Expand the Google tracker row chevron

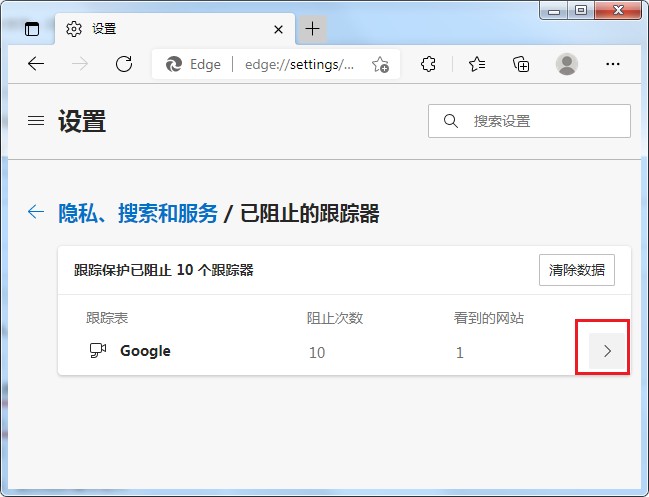coord(607,351)
